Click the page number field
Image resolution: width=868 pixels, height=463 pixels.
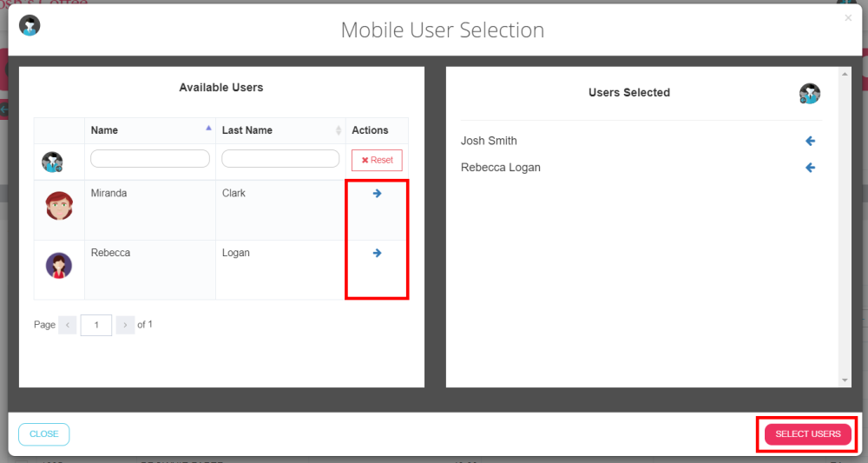point(96,325)
